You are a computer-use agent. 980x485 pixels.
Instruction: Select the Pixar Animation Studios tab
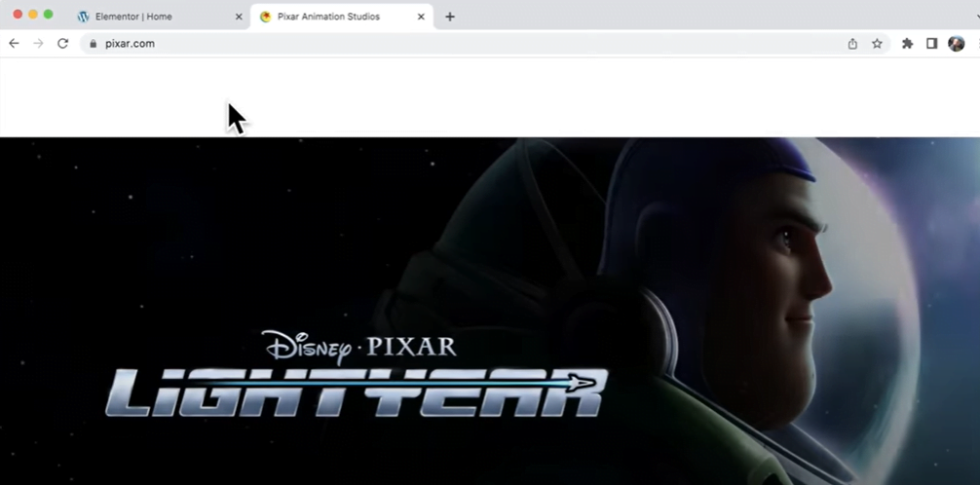tap(342, 17)
